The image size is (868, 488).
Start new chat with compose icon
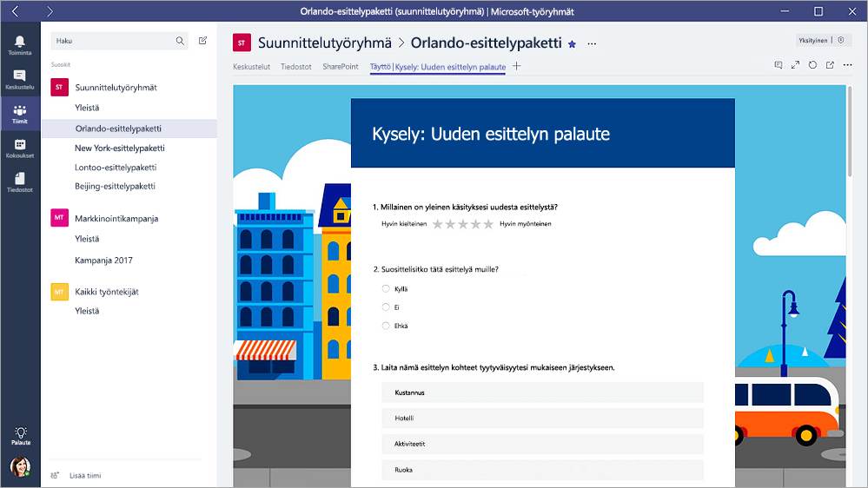202,41
